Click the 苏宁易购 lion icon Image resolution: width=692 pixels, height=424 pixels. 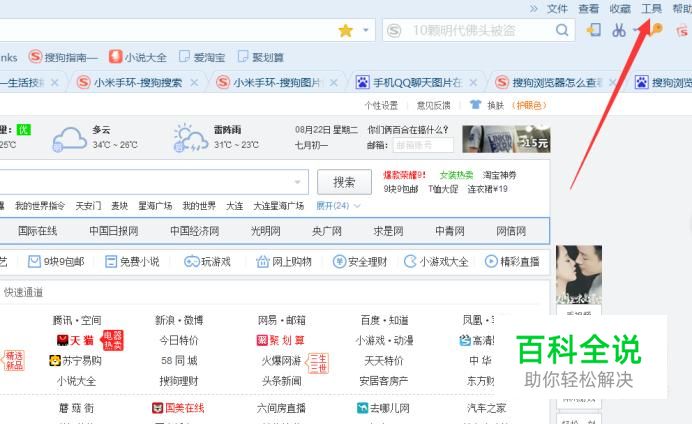[55, 360]
